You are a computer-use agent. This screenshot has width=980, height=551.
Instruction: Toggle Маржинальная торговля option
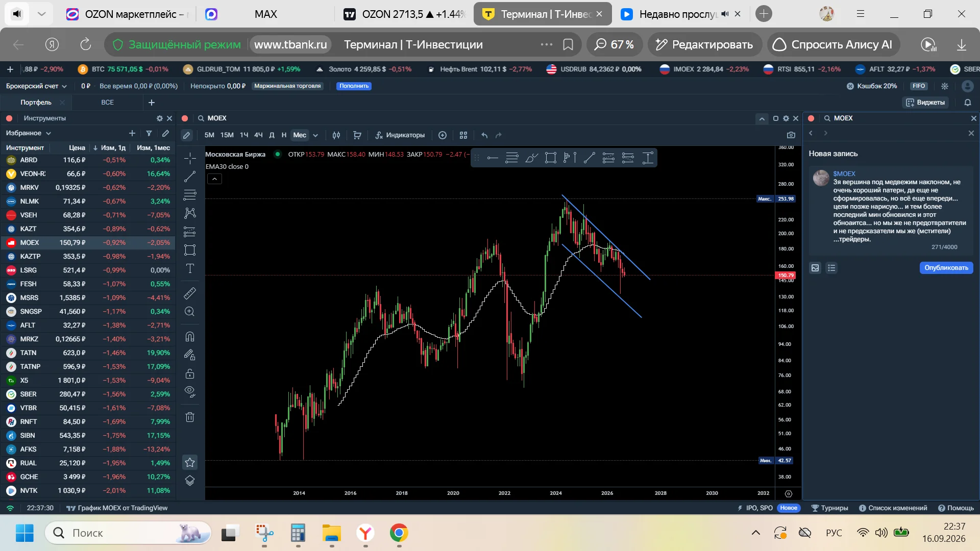tap(287, 86)
